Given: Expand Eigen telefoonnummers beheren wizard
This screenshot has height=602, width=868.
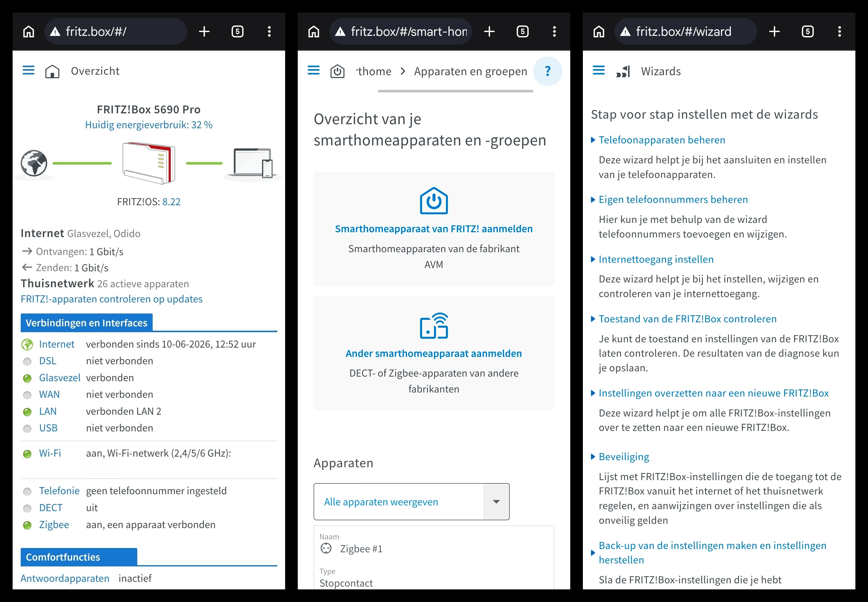Looking at the screenshot, I should tap(669, 200).
